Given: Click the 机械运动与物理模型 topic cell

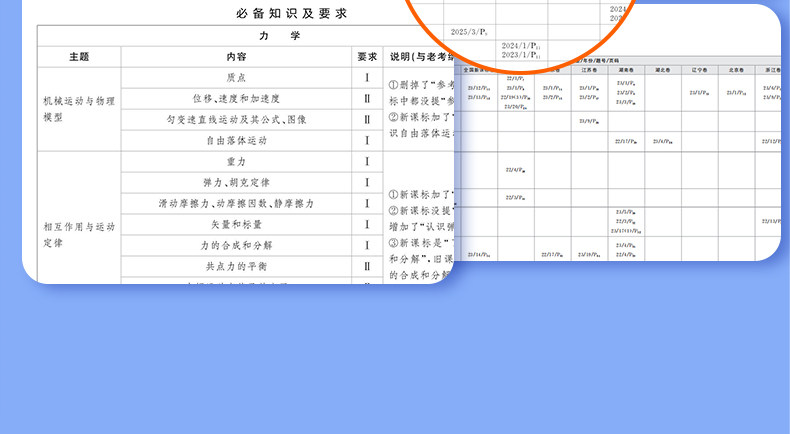Looking at the screenshot, I should point(79,109).
